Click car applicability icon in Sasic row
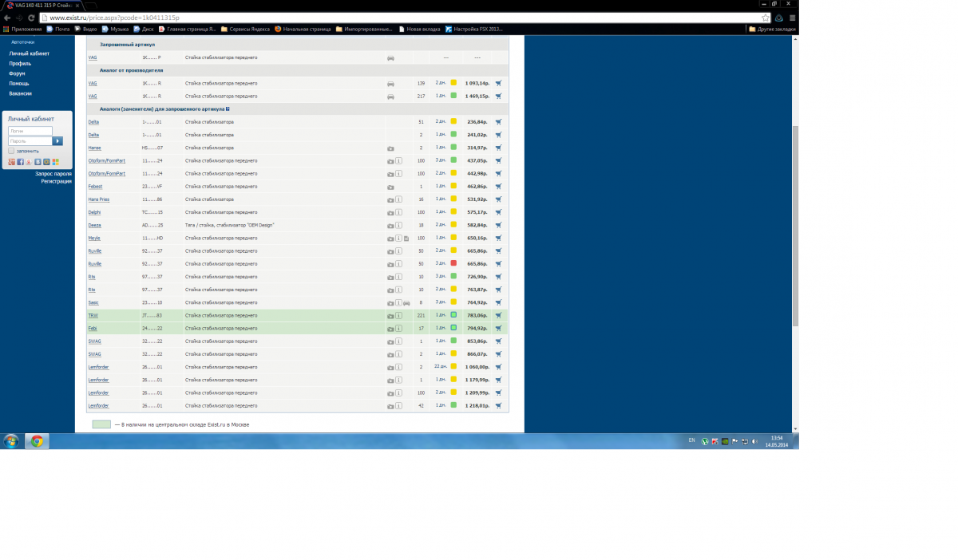The width and height of the screenshot is (958, 560). [406, 303]
